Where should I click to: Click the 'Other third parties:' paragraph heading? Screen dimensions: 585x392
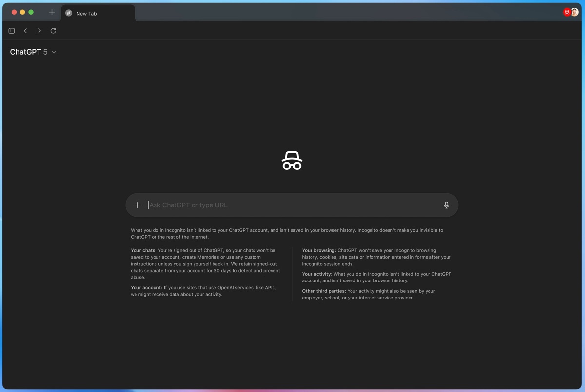click(x=324, y=291)
